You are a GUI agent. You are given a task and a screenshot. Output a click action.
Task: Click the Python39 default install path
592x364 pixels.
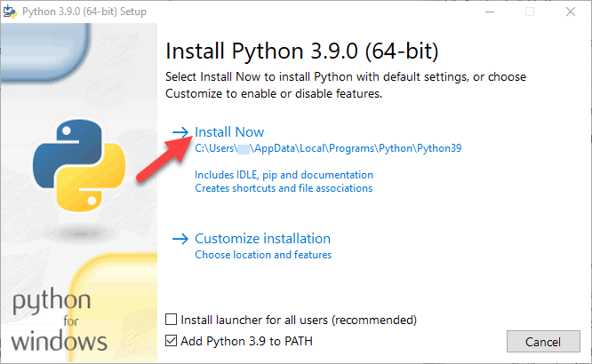pyautogui.click(x=328, y=148)
